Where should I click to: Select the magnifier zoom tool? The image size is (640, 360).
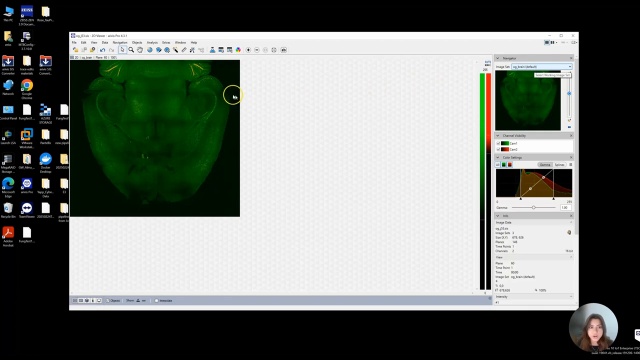coord(131,50)
